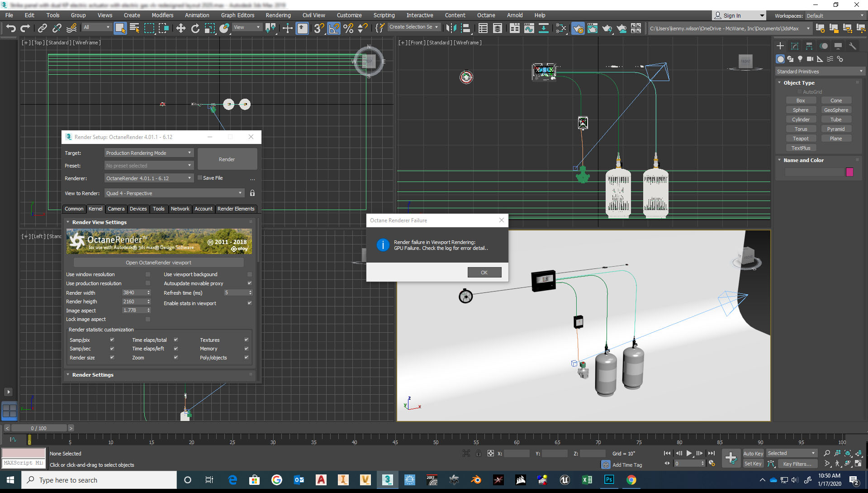The image size is (868, 493).
Task: Click OK in Octane Renderer Failure dialog
Action: pyautogui.click(x=484, y=273)
